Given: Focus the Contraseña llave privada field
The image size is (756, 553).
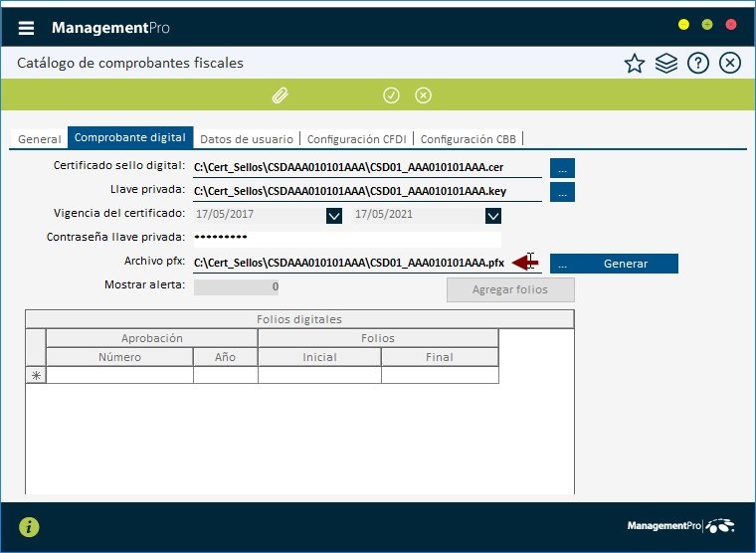Looking at the screenshot, I should (x=347, y=238).
